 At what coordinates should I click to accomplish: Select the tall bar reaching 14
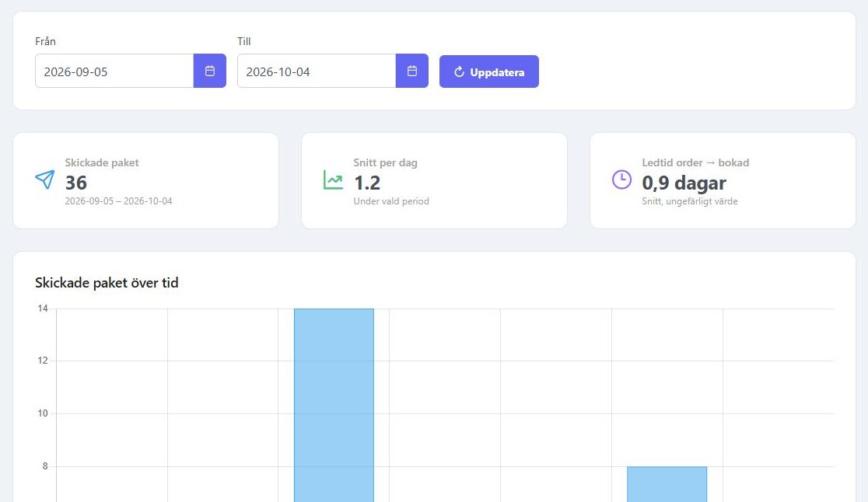[x=334, y=405]
